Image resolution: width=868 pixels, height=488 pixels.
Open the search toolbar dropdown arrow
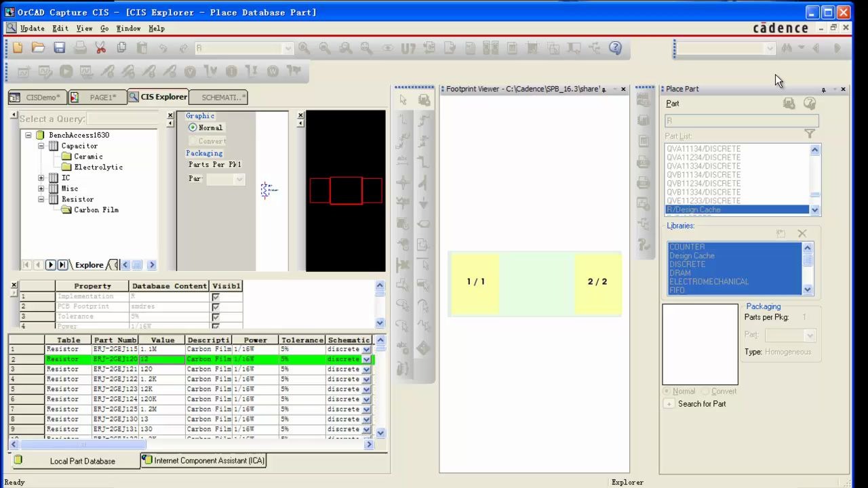tap(770, 48)
